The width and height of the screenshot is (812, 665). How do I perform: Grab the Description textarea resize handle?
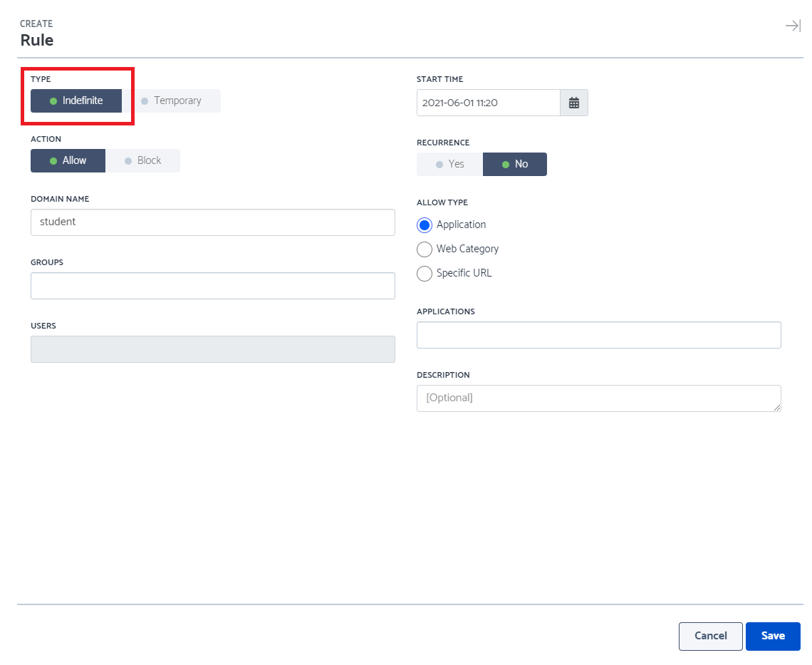pyautogui.click(x=777, y=408)
